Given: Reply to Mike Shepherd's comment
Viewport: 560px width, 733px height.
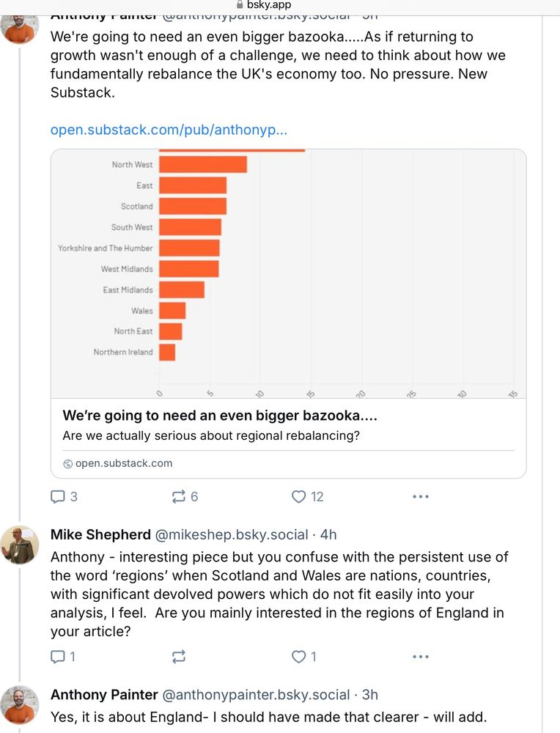Looking at the screenshot, I should coord(58,657).
